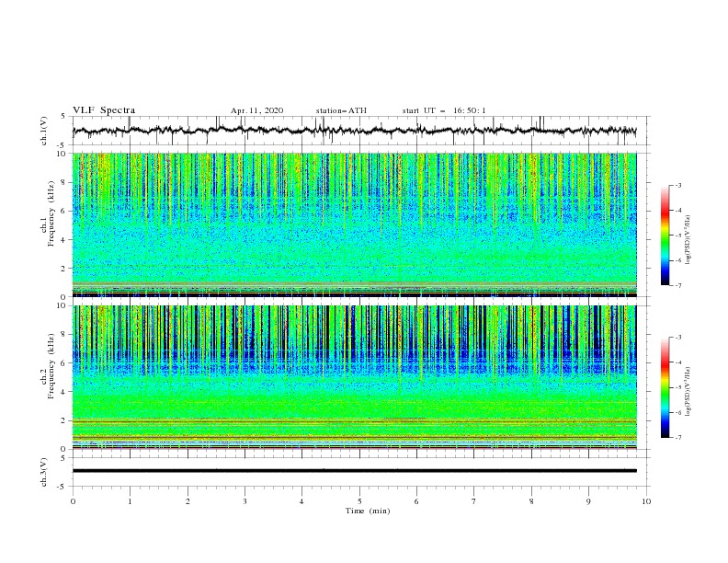
Task: Click inside the ch.2 spectrogram plot
Action: pyautogui.click(x=355, y=377)
